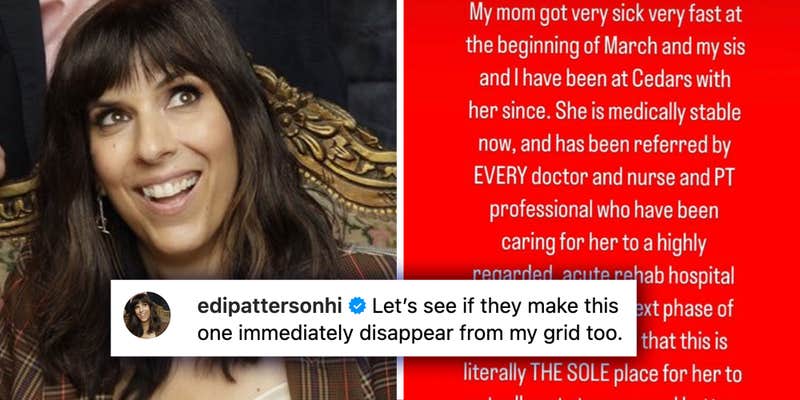Click the line "professional who have been"
800x400 pixels.
604,210
